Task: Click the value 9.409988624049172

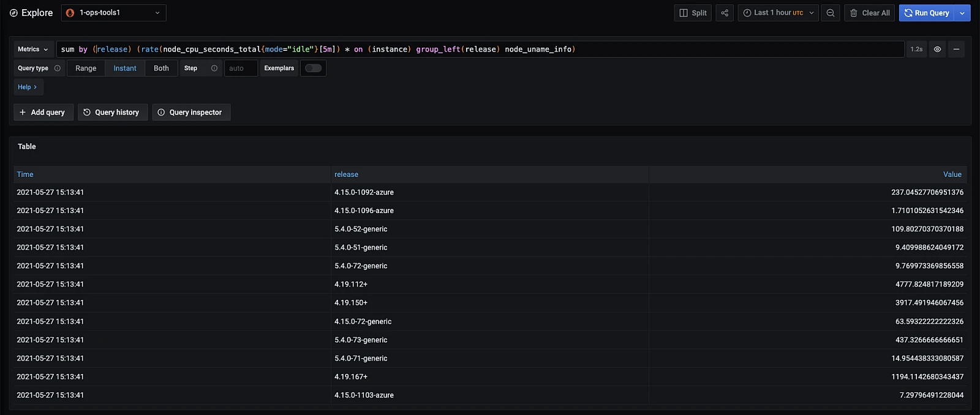Action: coord(929,247)
